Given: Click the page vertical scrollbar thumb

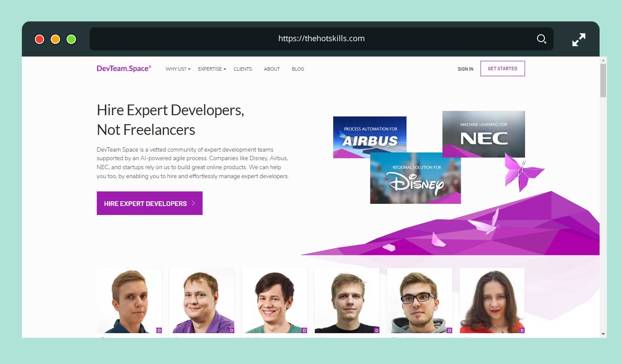Looking at the screenshot, I should tap(603, 81).
